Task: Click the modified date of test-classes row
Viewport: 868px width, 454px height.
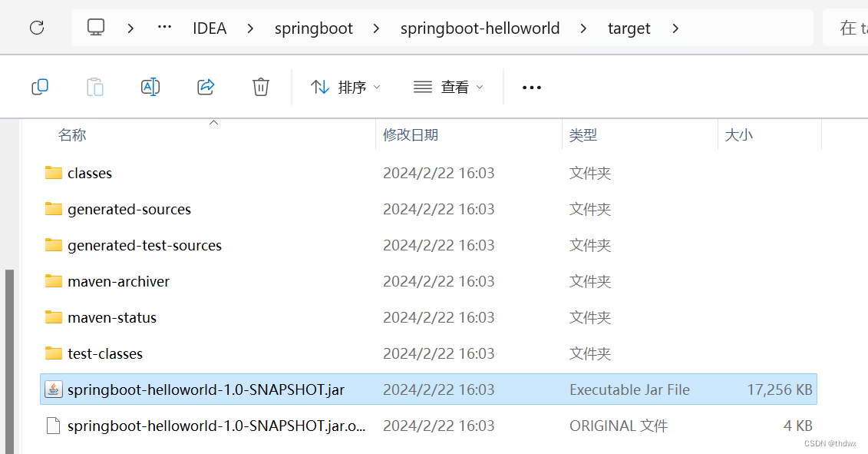Action: pos(438,353)
